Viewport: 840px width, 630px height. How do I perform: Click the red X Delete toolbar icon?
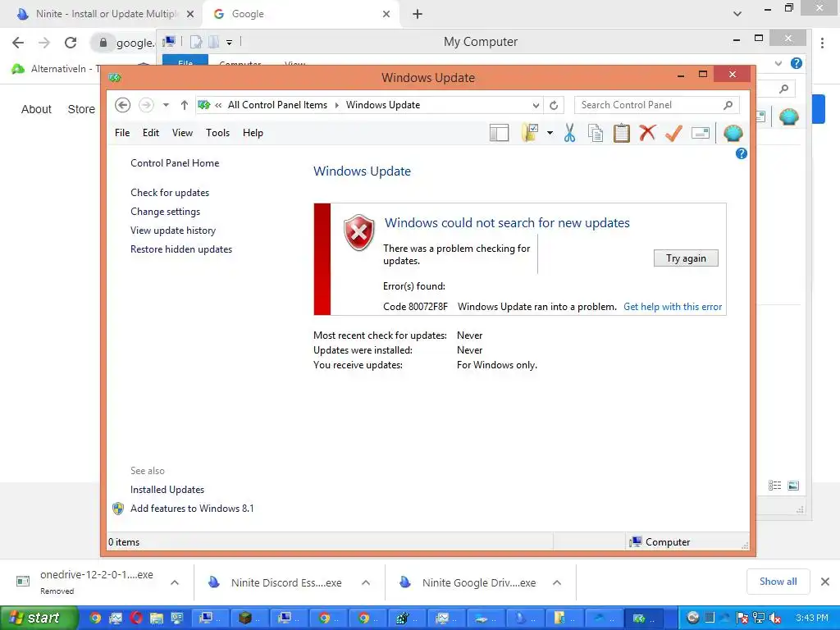pyautogui.click(x=648, y=132)
